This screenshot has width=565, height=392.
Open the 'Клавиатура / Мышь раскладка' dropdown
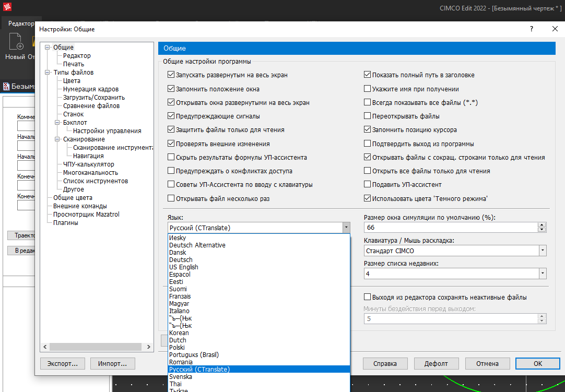pyautogui.click(x=543, y=251)
